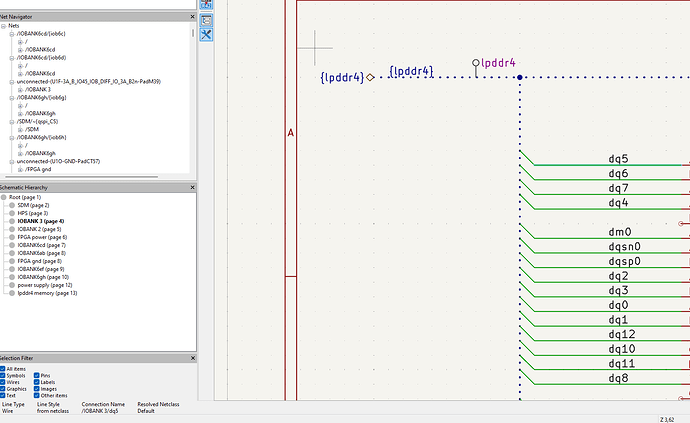Select the dq2 wire label
The height and width of the screenshot is (423, 690).
pos(618,276)
